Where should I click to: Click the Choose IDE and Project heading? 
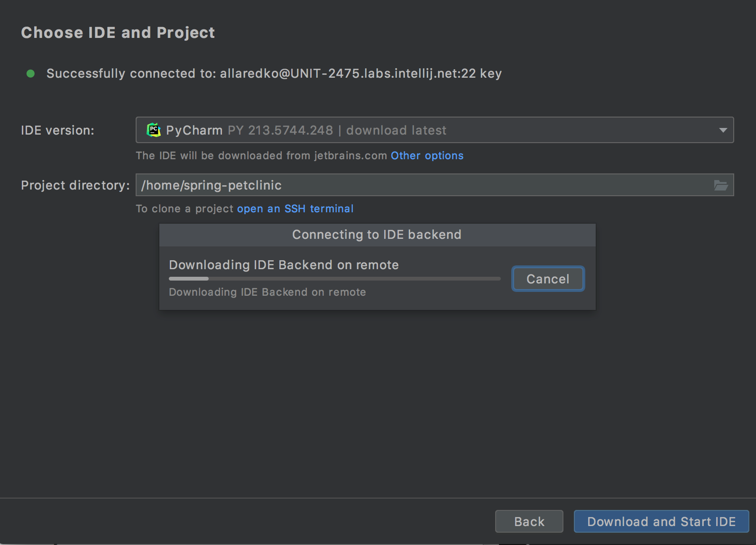[118, 33]
